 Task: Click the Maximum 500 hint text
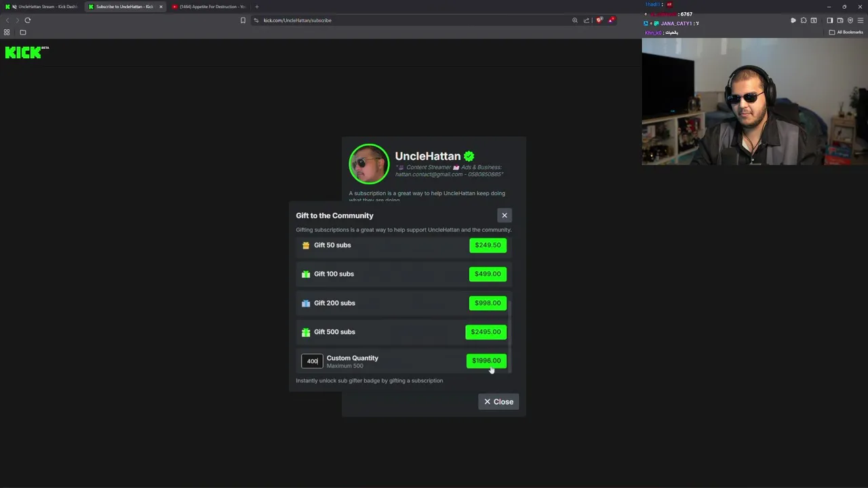344,366
